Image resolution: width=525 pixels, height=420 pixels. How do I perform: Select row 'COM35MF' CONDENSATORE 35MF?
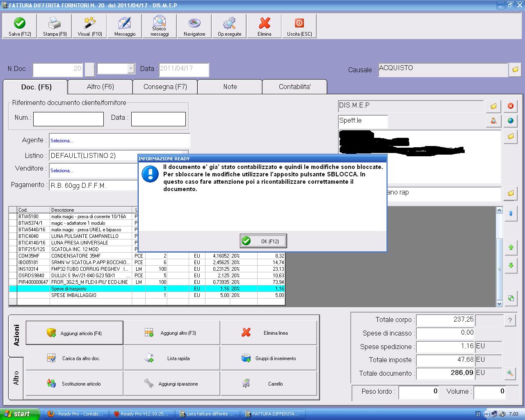click(x=147, y=256)
